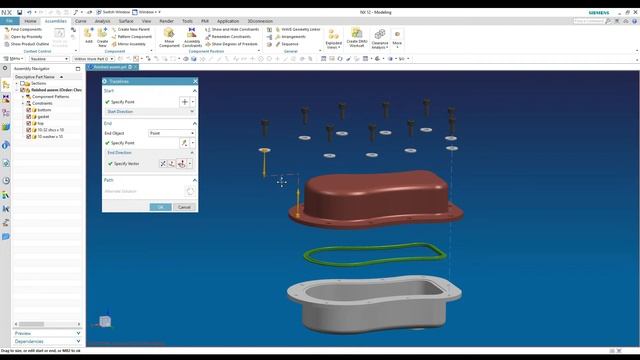Click the Save icon in the title bar
Screen dimensions: 640x360
point(19,12)
